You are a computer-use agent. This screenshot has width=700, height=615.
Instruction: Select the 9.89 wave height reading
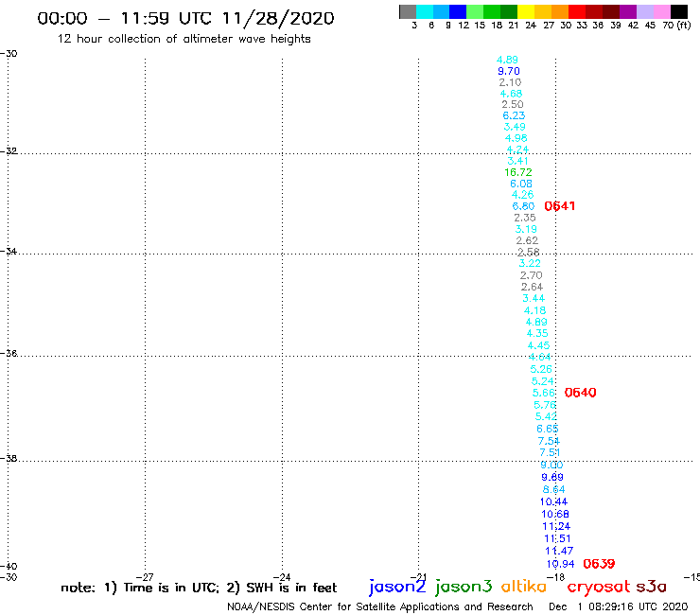(552, 477)
